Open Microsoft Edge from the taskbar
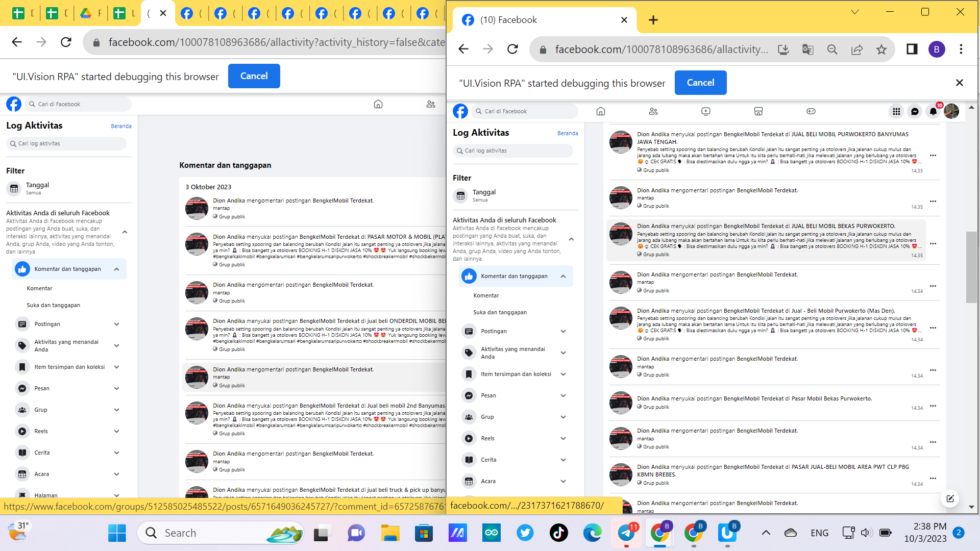This screenshot has height=551, width=980. click(x=593, y=533)
